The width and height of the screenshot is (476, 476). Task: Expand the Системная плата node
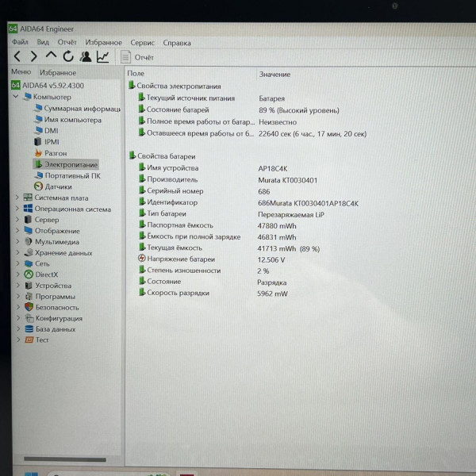tap(17, 198)
